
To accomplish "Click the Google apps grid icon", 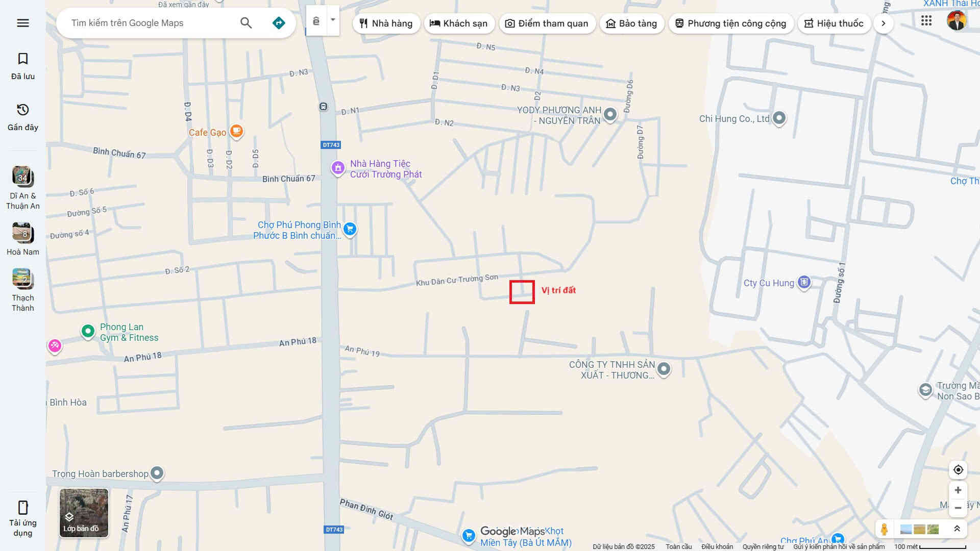I will [926, 21].
